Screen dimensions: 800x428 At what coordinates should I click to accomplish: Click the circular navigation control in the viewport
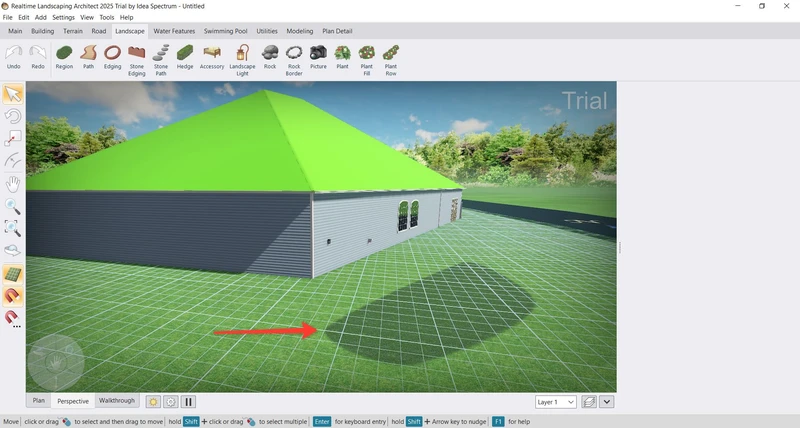coord(54,362)
